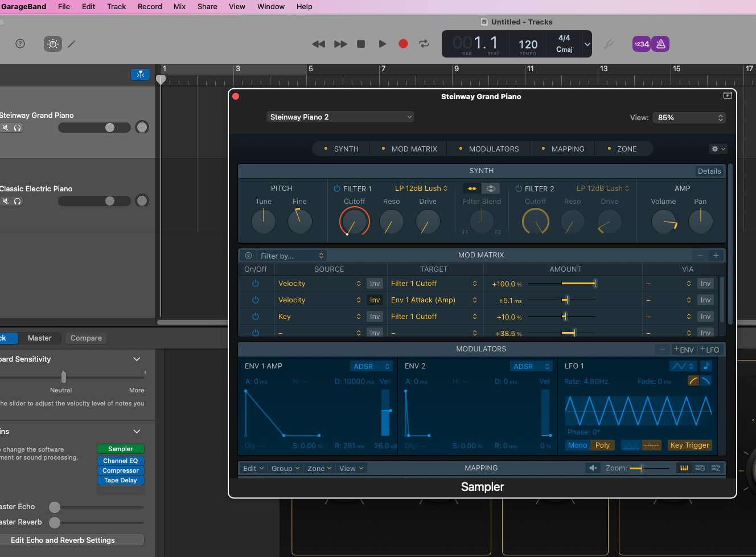The height and width of the screenshot is (557, 756).
Task: Switch to the MOD MATRIX tab
Action: coord(414,149)
